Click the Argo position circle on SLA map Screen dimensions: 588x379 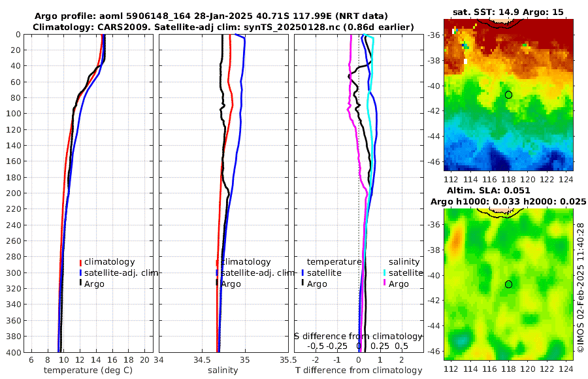[508, 284]
